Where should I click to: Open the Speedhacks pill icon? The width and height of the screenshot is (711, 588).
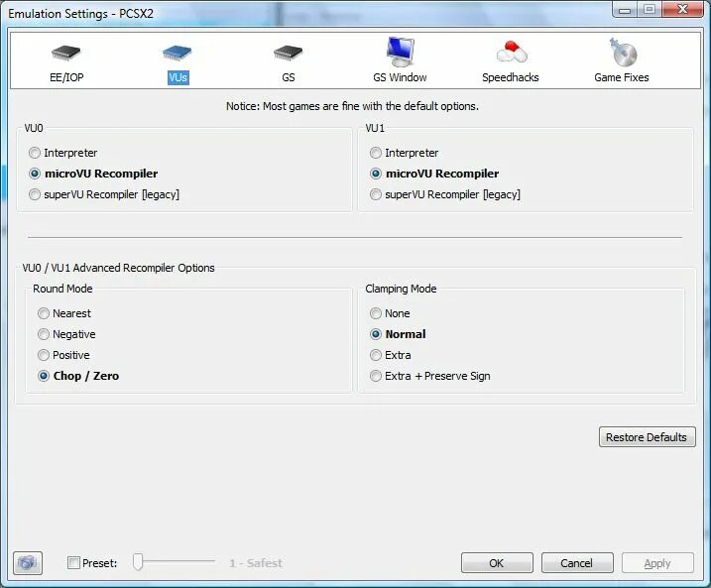[x=511, y=52]
